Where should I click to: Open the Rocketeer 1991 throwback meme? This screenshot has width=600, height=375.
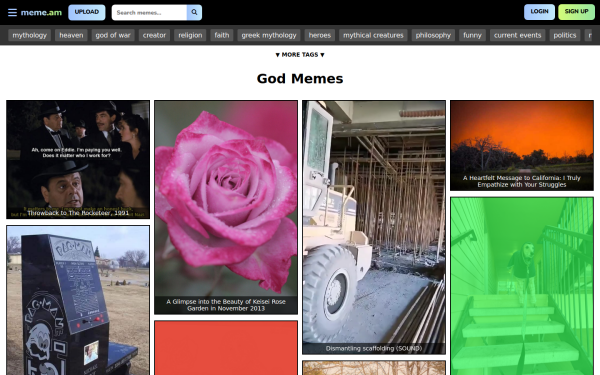pyautogui.click(x=78, y=160)
